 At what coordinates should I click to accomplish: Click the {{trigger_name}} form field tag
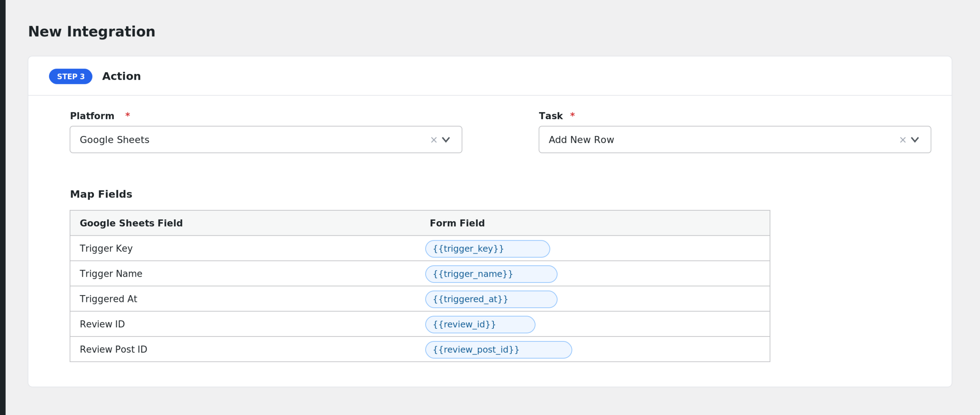point(491,274)
